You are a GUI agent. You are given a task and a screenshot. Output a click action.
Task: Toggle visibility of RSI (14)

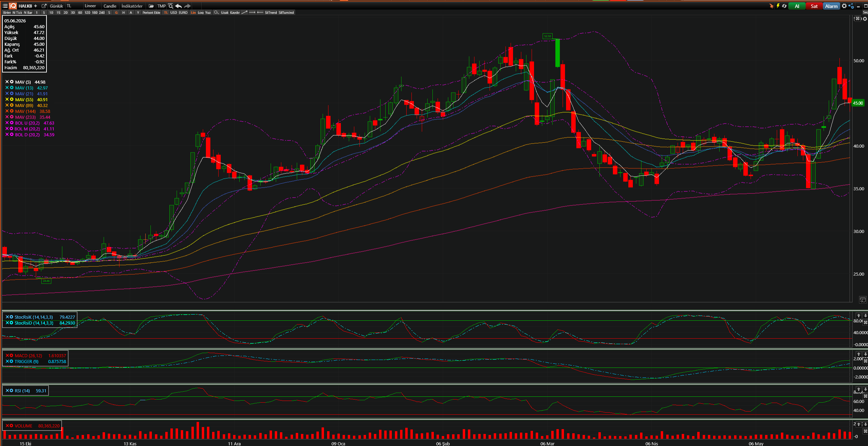pos(11,391)
